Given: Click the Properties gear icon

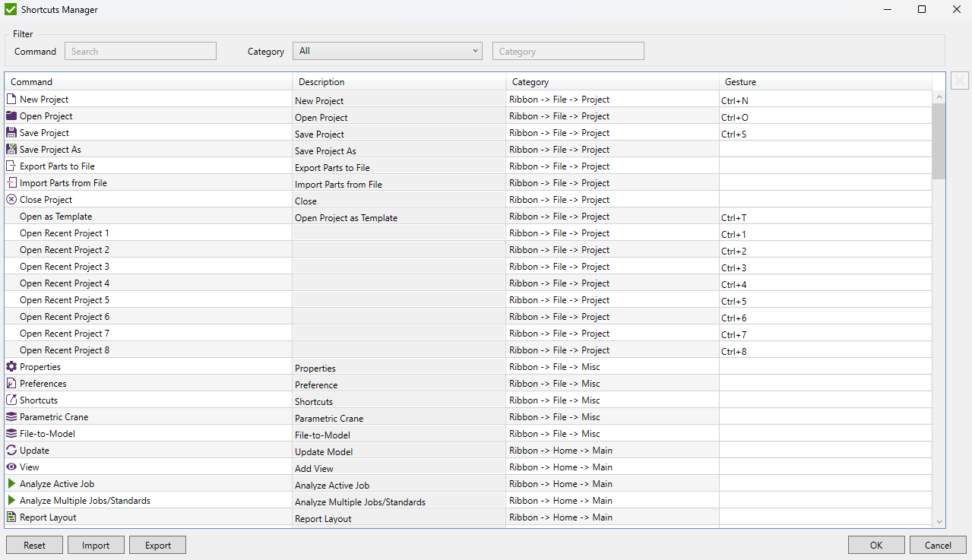Looking at the screenshot, I should tap(11, 367).
